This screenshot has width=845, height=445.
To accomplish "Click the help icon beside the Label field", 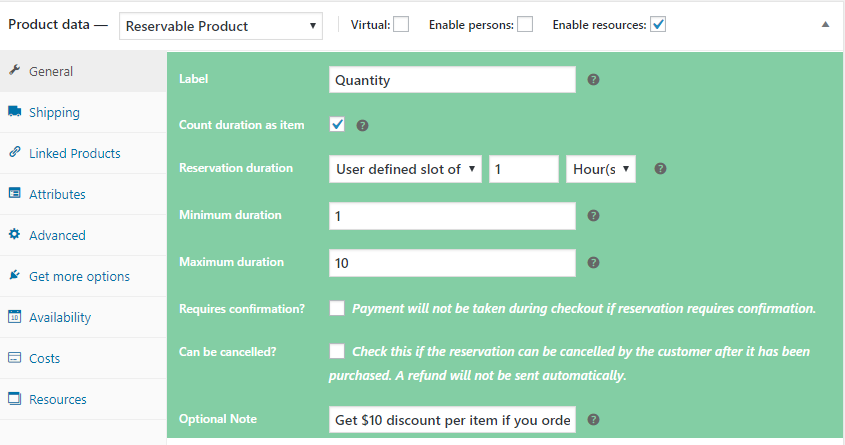I will (x=593, y=79).
